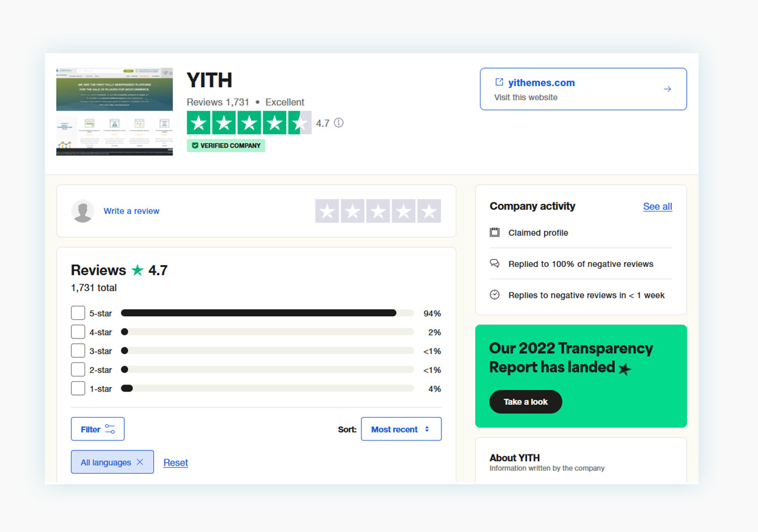Open the yithemes.com external link icon
This screenshot has width=758, height=532.
[x=499, y=82]
